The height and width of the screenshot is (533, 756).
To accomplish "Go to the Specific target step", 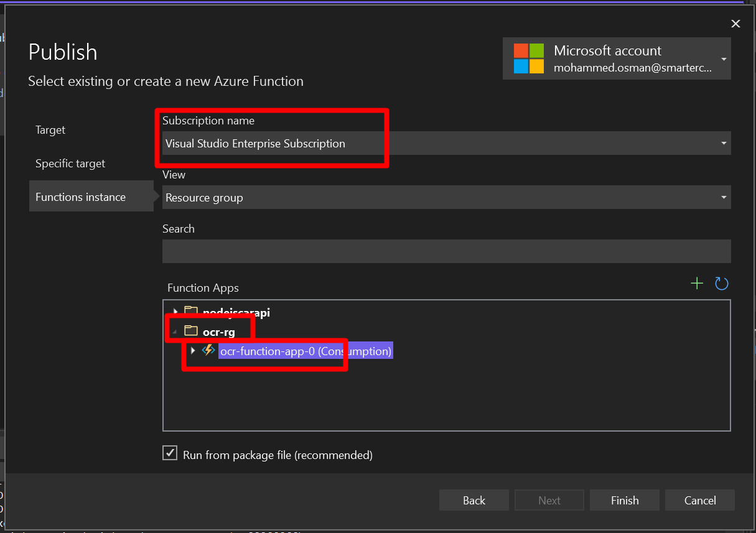I will 70,164.
